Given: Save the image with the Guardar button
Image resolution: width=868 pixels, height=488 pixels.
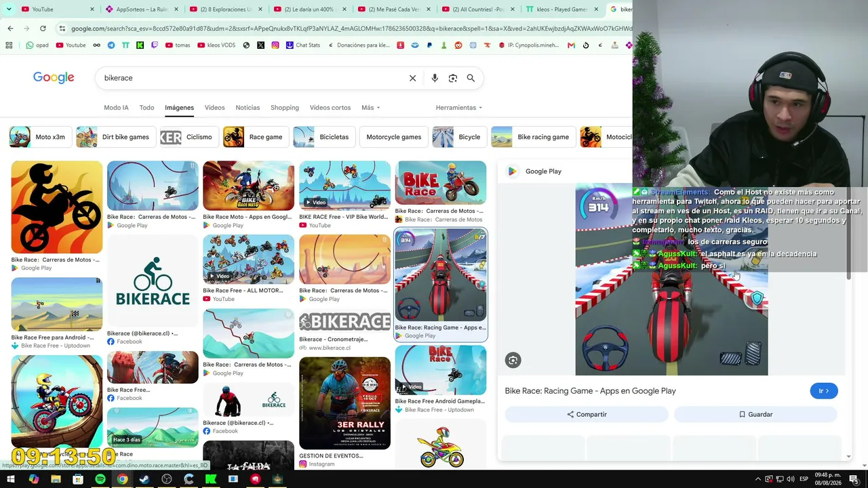Looking at the screenshot, I should [755, 414].
